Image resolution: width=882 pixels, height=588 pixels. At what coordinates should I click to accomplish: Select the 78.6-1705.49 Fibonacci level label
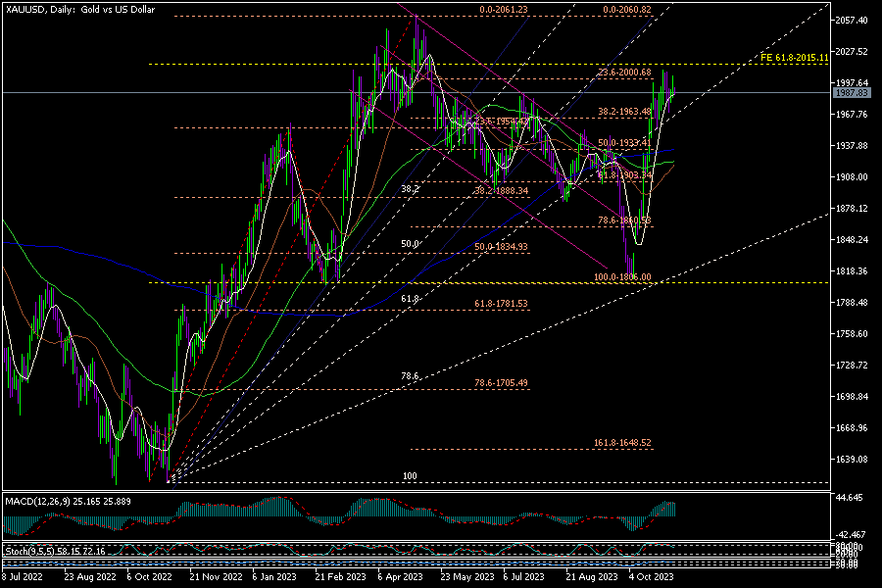click(501, 382)
